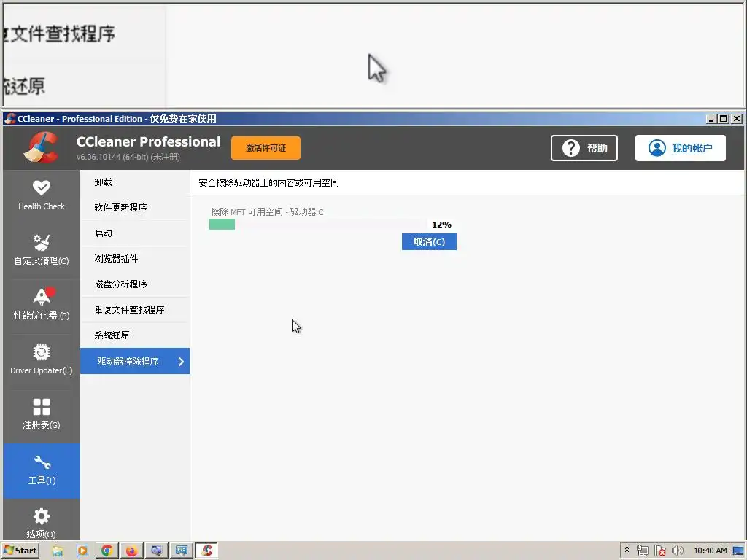Viewport: 747px width, 560px height.
Task: Cancel the wipe with 取消(C)
Action: pyautogui.click(x=429, y=242)
